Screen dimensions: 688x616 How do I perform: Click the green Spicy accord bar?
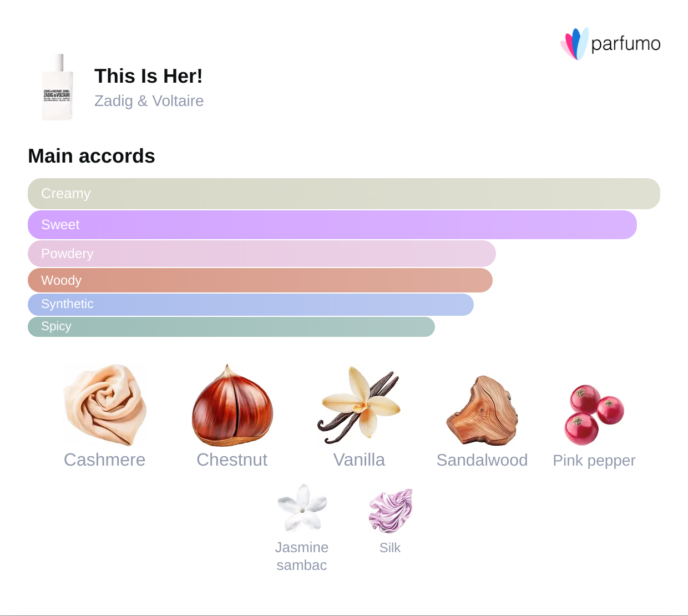pos(231,326)
